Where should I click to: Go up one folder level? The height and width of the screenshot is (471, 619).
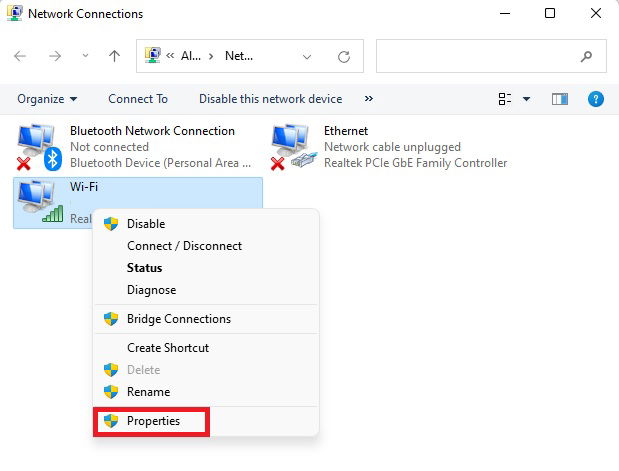[x=114, y=56]
